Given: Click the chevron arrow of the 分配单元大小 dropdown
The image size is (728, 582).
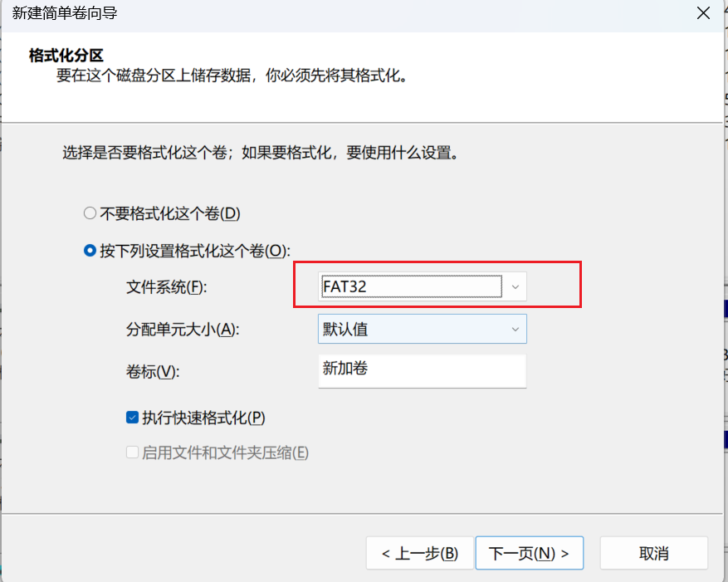Looking at the screenshot, I should click(x=515, y=329).
